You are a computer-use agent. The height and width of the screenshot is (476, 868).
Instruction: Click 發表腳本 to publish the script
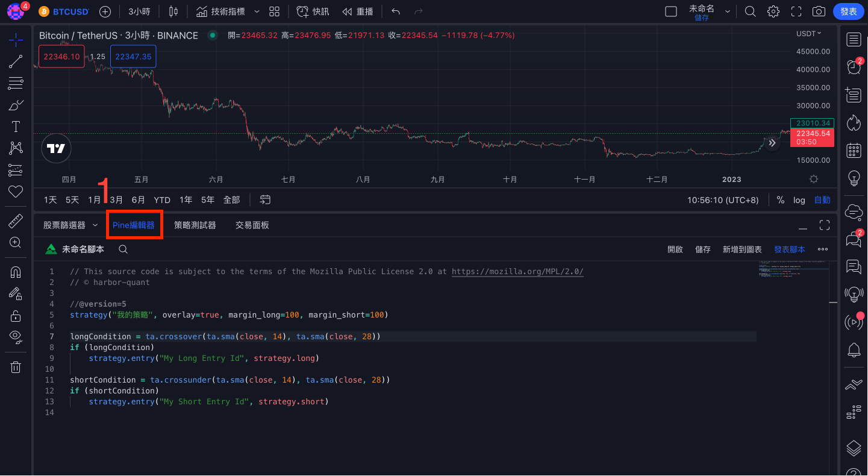click(x=790, y=249)
